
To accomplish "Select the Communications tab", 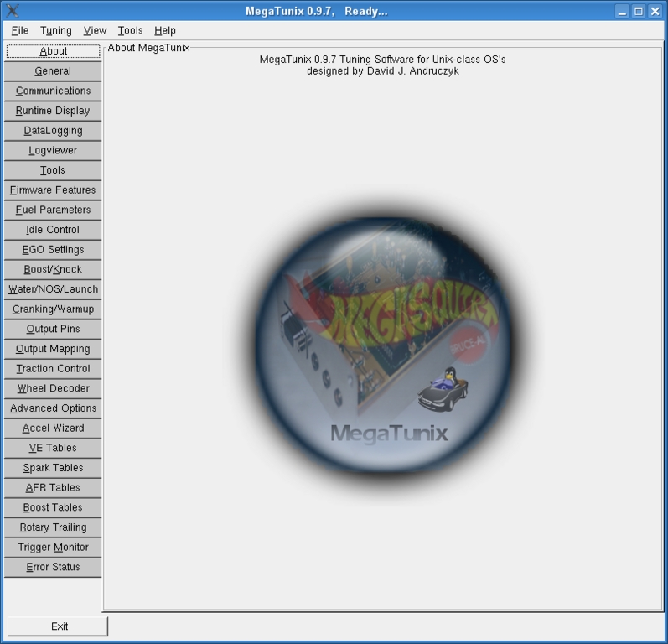I will pos(53,91).
